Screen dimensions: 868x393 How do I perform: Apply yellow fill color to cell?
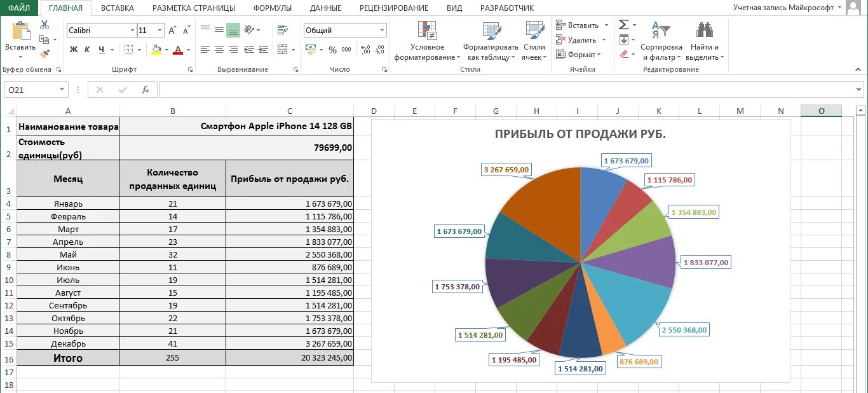pos(156,50)
